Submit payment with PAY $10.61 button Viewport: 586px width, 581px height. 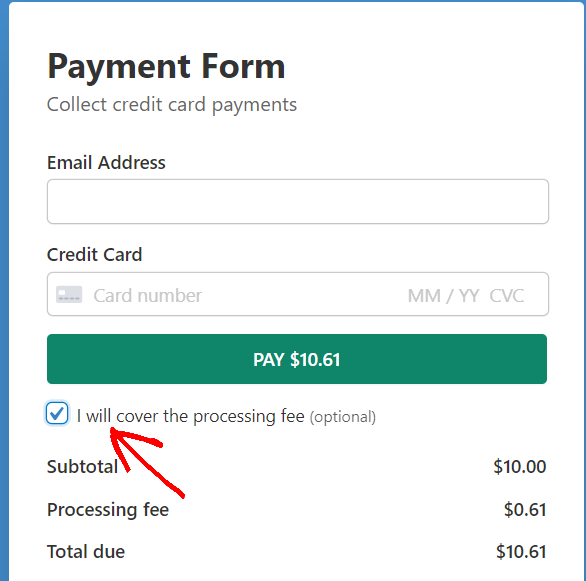297,359
